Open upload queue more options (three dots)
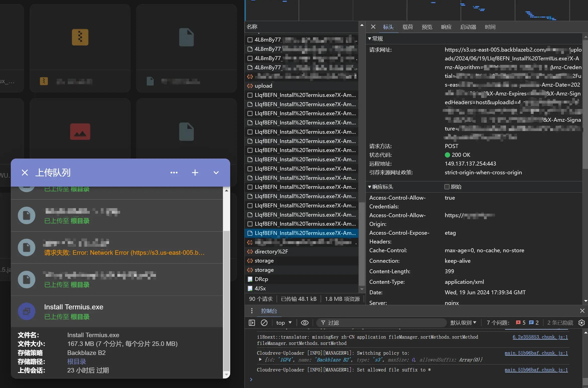The height and width of the screenshot is (388, 588). (x=174, y=173)
